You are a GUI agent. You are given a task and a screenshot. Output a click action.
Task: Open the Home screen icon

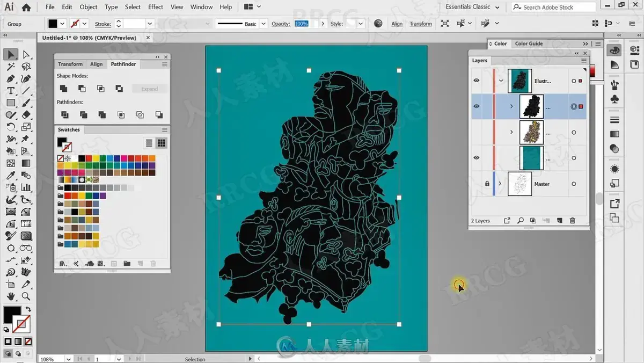pos(26,7)
